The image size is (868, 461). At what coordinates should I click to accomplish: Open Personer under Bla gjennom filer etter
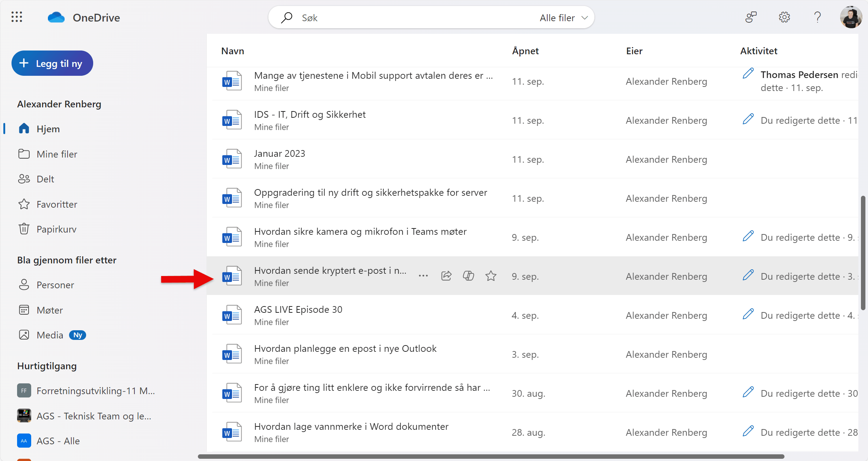55,285
